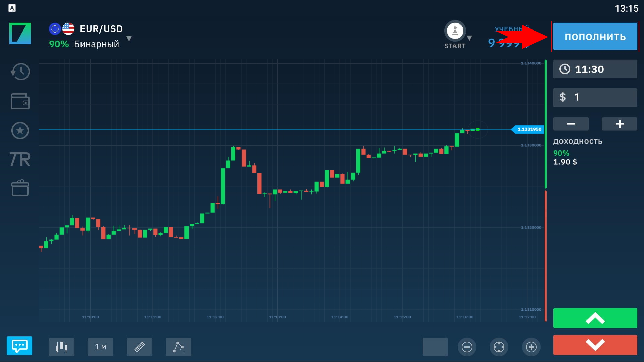Viewport: 644px width, 362px height.
Task: Open the 1 м timeframe selector
Action: (x=101, y=347)
